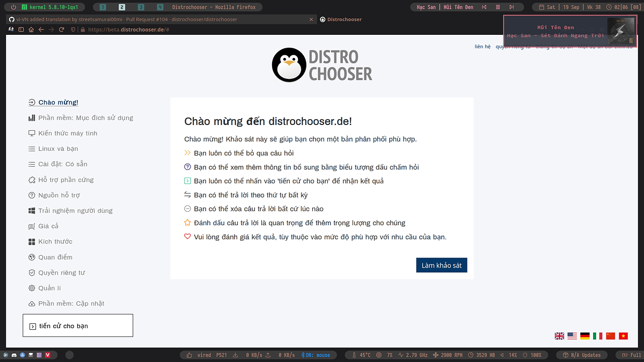The width and height of the screenshot is (644, 362).
Task: Close the GitHub pull request tab
Action: [x=312, y=19]
